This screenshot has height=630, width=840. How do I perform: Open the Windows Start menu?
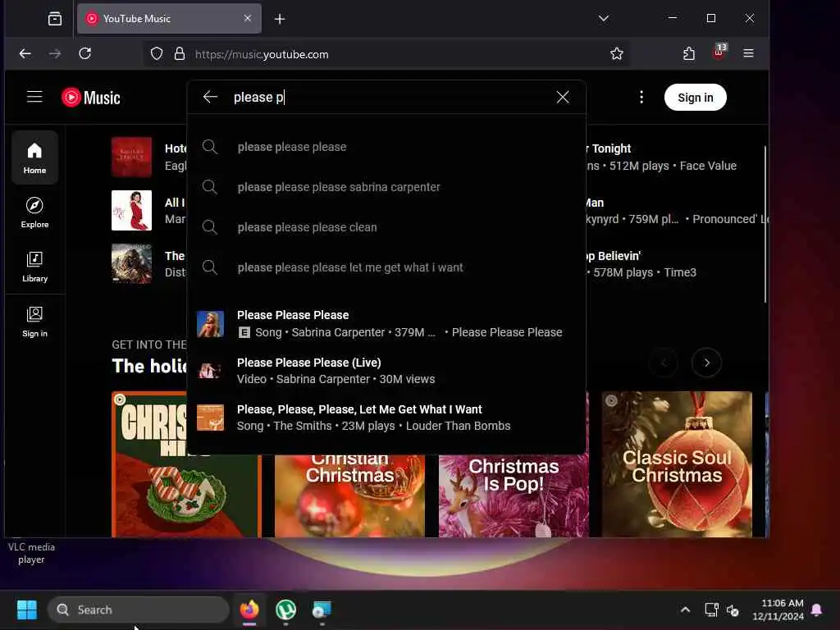point(27,609)
